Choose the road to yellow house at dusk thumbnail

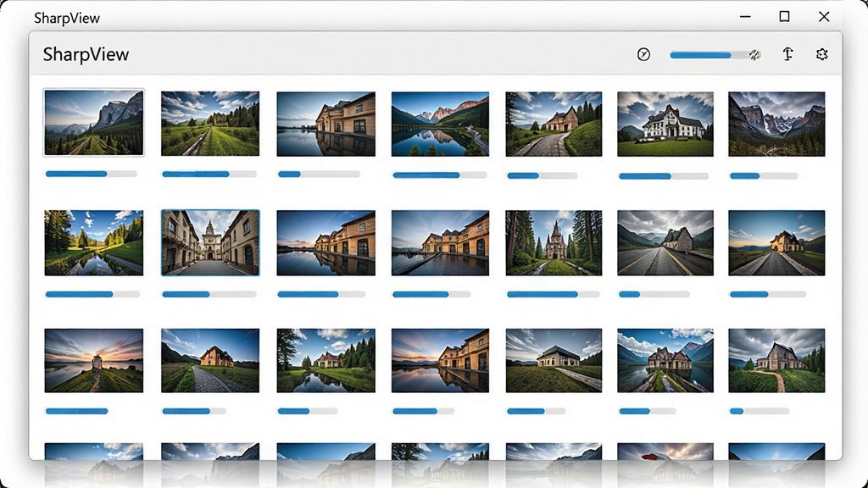coord(776,243)
